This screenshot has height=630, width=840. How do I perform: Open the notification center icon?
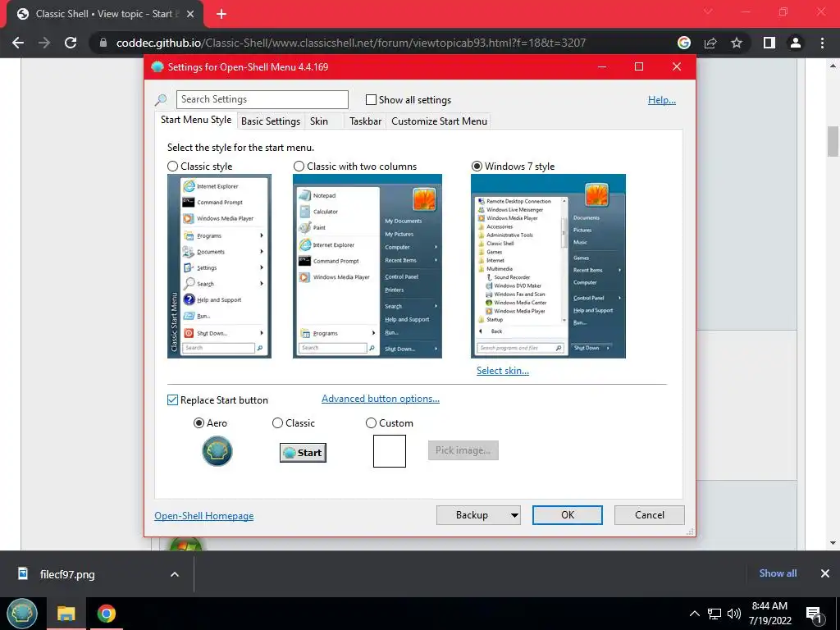[x=814, y=615]
